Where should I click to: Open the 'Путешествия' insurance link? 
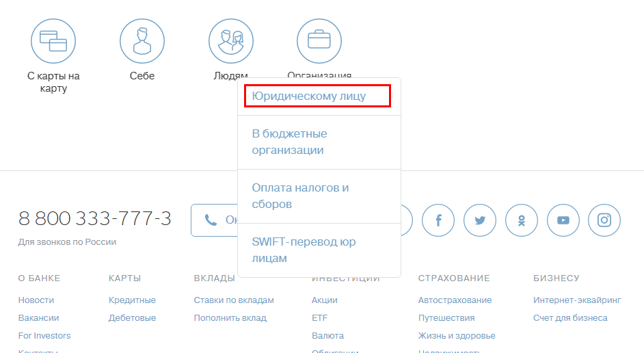(x=446, y=317)
